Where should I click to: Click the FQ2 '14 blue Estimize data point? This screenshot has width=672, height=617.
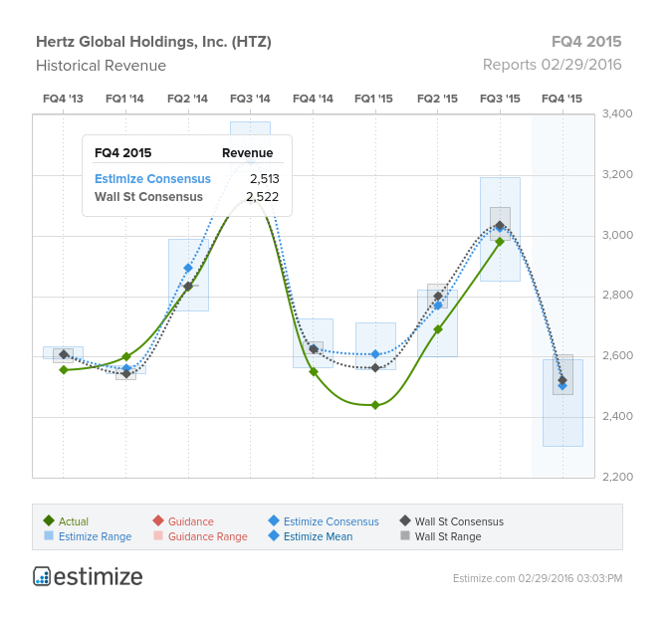click(x=188, y=269)
